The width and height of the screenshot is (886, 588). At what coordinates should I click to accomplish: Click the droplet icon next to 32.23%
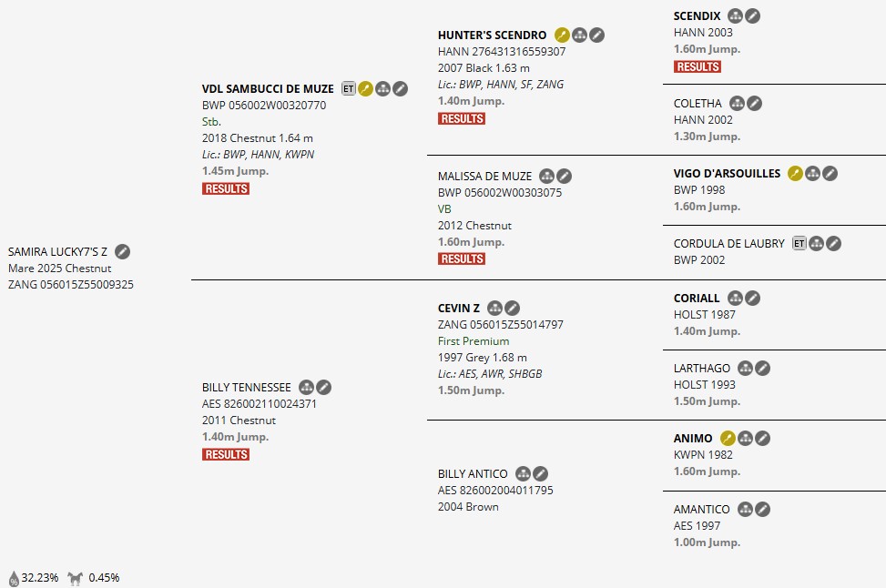tap(14, 578)
